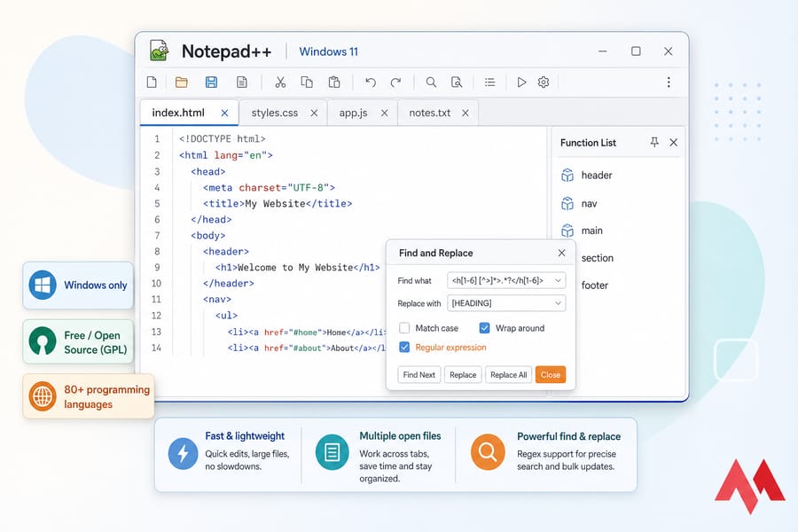This screenshot has height=532, width=798.
Task: Click the New file toolbar icon
Action: [152, 82]
